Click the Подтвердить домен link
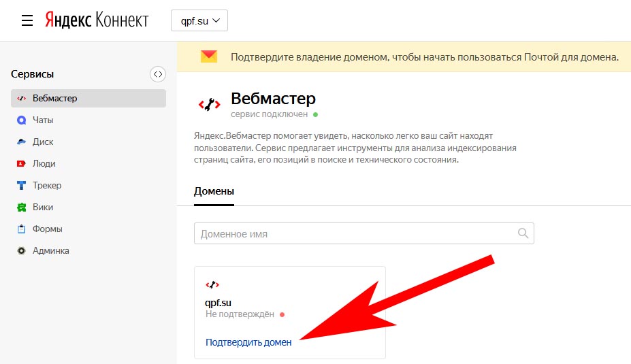The width and height of the screenshot is (631, 364). (x=248, y=342)
